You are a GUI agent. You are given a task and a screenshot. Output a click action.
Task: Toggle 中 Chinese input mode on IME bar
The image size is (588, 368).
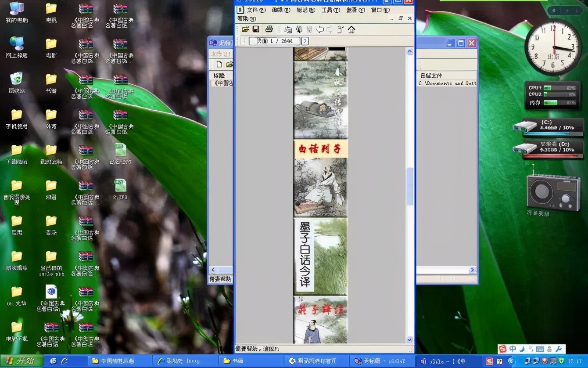[x=513, y=349]
